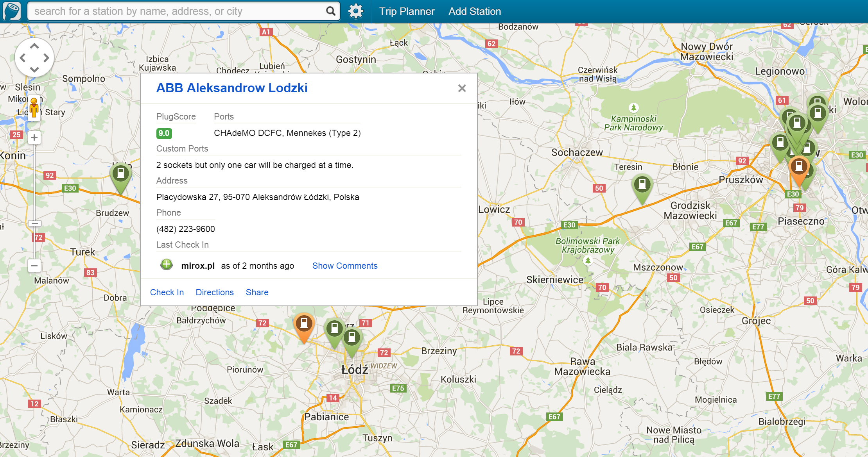The width and height of the screenshot is (868, 457).
Task: Click the Turek town label
Action: click(82, 252)
